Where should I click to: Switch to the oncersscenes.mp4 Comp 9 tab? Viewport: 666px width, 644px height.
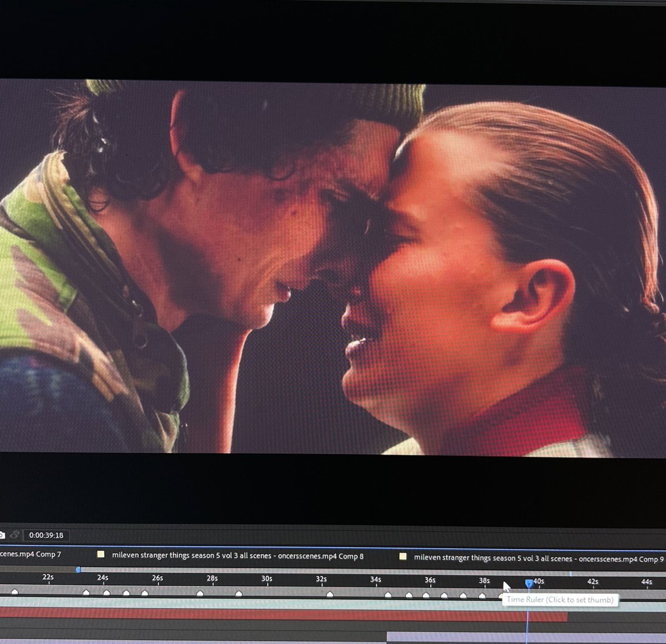(x=538, y=559)
